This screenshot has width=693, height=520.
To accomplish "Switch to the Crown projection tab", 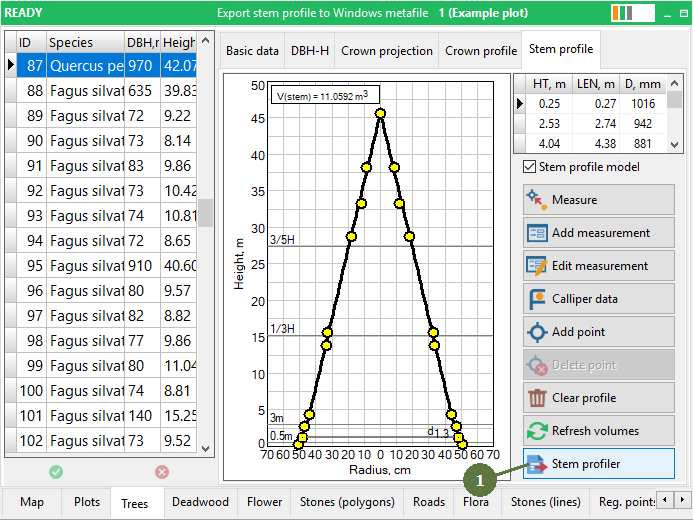I will (387, 51).
